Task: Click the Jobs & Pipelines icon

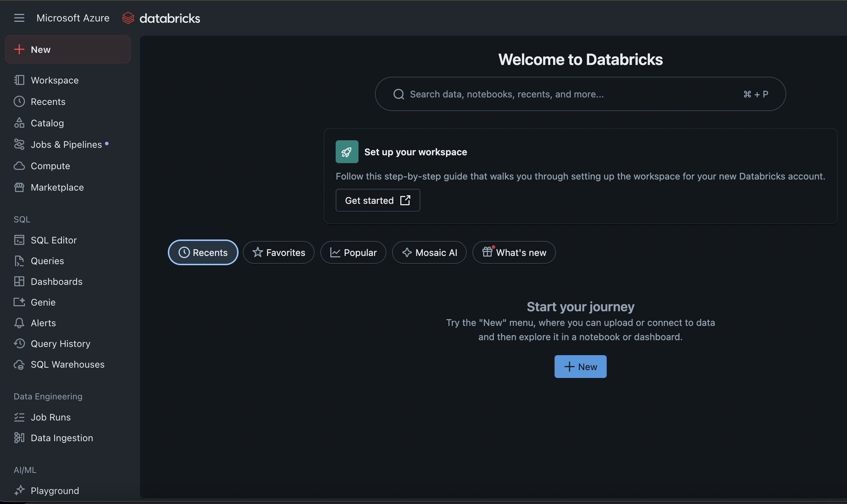Action: [19, 145]
